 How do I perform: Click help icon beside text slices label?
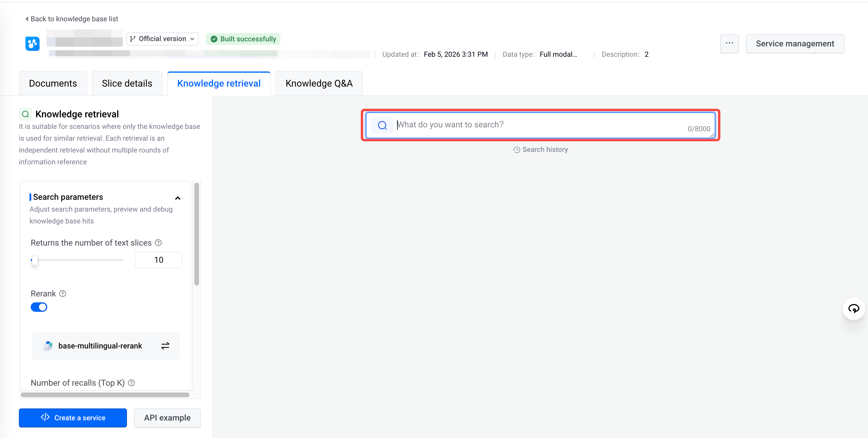tap(158, 243)
